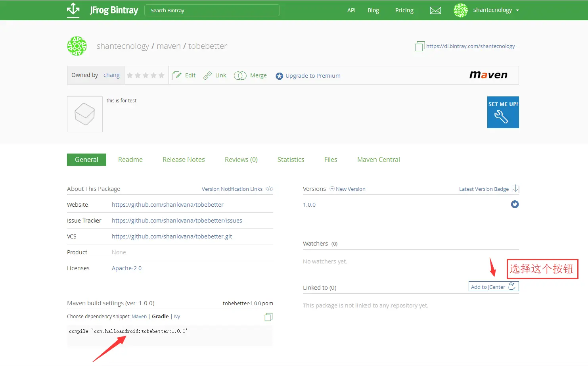The width and height of the screenshot is (588, 367).
Task: Select the Maven dependency snippet option
Action: (139, 317)
